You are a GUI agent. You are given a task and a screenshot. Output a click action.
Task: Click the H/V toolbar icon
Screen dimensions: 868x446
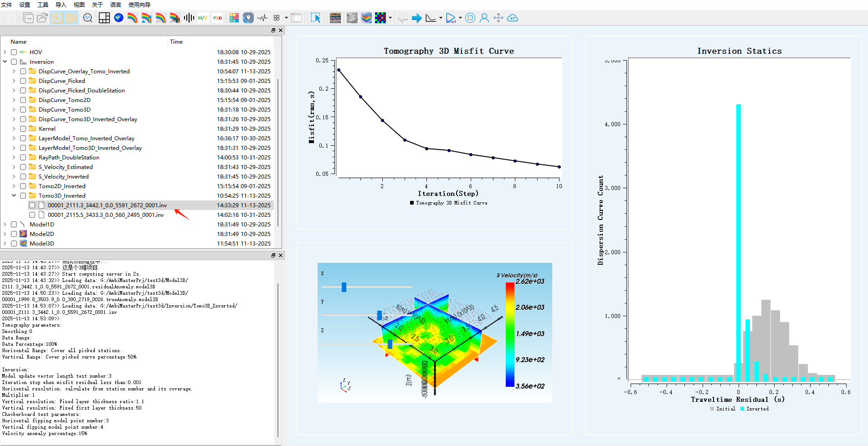[x=203, y=18]
